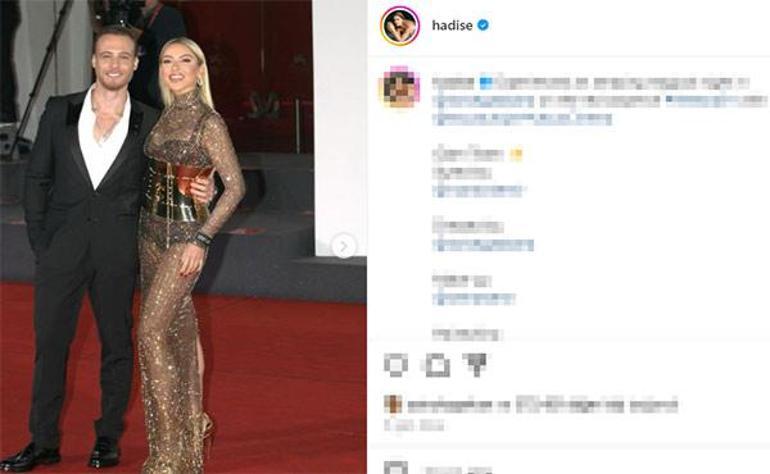Expand blurred replies line under third comment
770x474 pixels.
tap(473, 299)
